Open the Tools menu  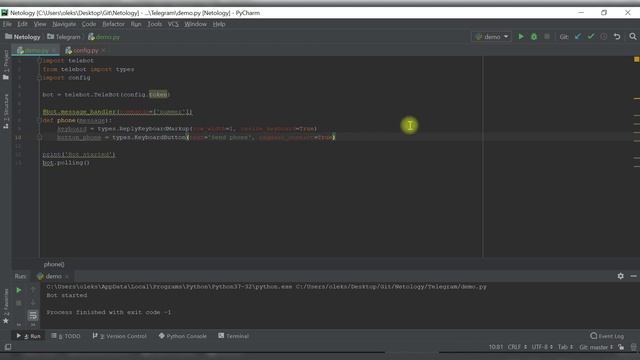point(154,24)
